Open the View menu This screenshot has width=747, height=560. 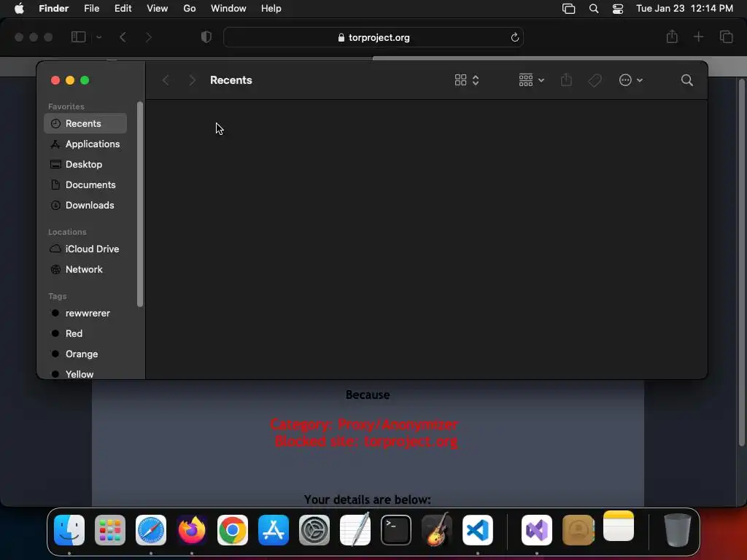(x=158, y=9)
